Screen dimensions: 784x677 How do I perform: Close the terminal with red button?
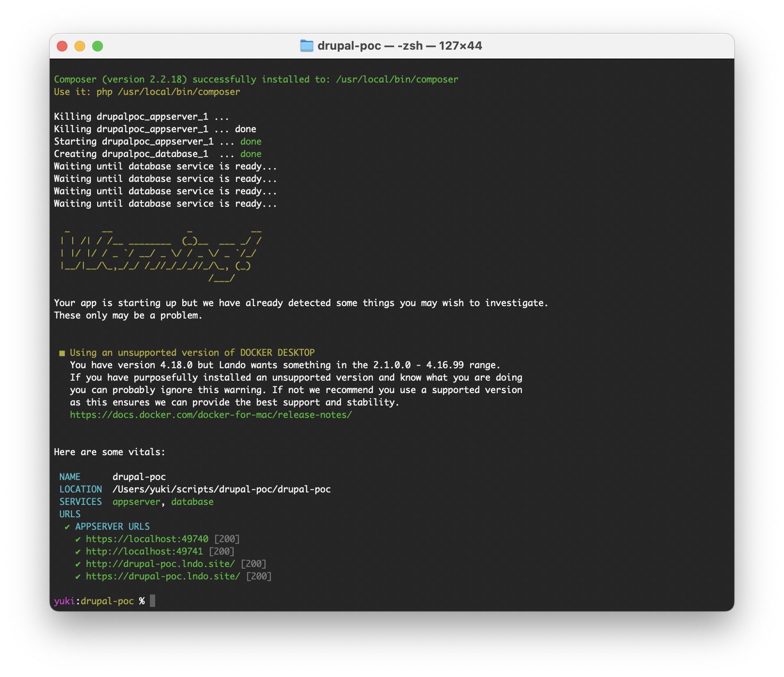click(62, 46)
